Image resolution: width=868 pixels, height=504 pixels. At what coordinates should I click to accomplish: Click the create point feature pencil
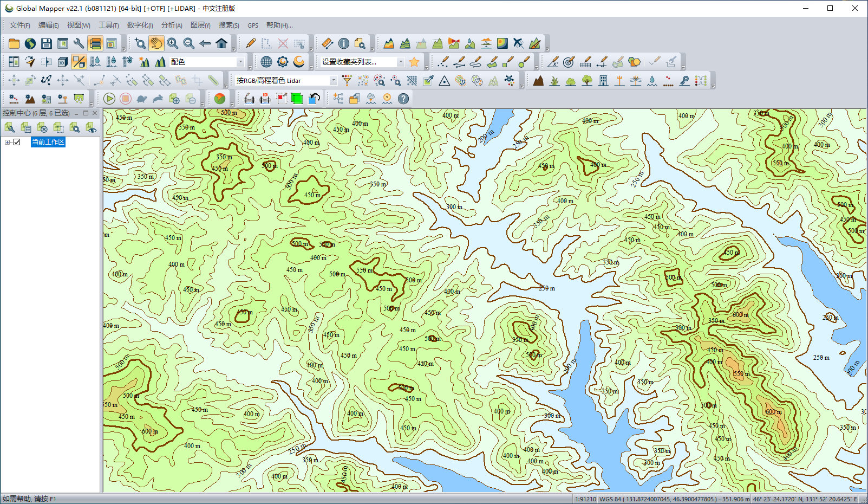pos(443,62)
